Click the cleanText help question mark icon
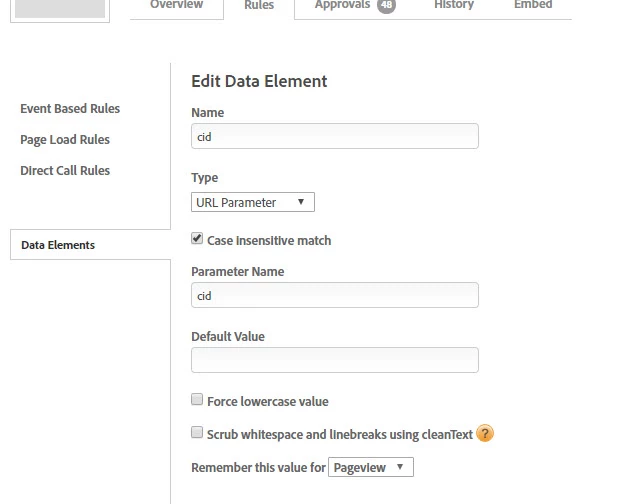Image resolution: width=634 pixels, height=504 pixels. pyautogui.click(x=485, y=433)
